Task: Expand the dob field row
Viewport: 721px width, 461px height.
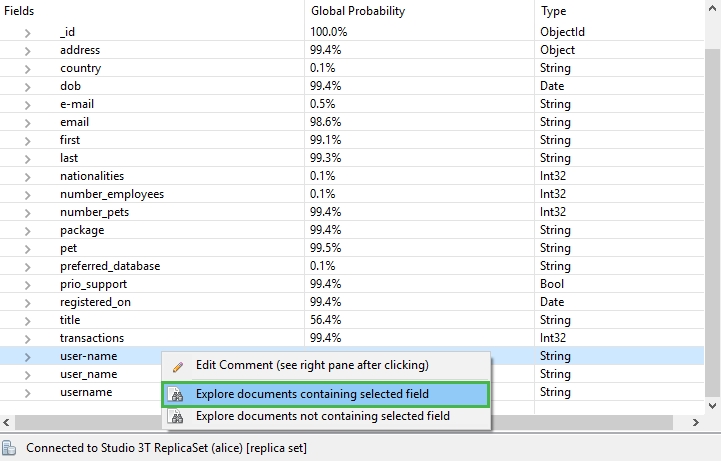Action: (28, 87)
